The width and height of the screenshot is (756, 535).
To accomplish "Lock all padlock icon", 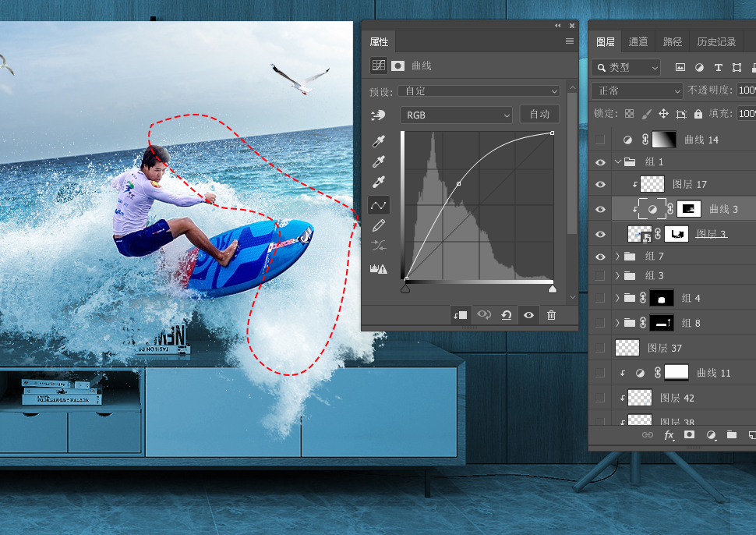I will click(x=698, y=114).
